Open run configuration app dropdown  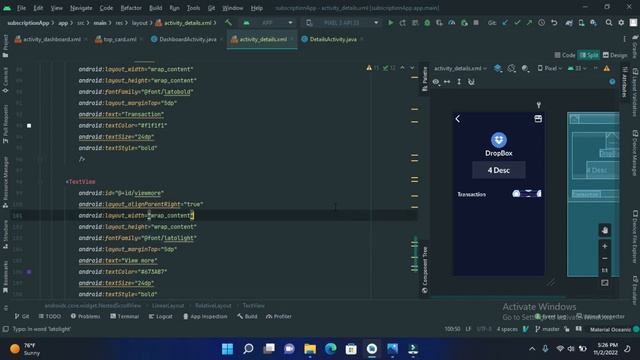[x=268, y=23]
